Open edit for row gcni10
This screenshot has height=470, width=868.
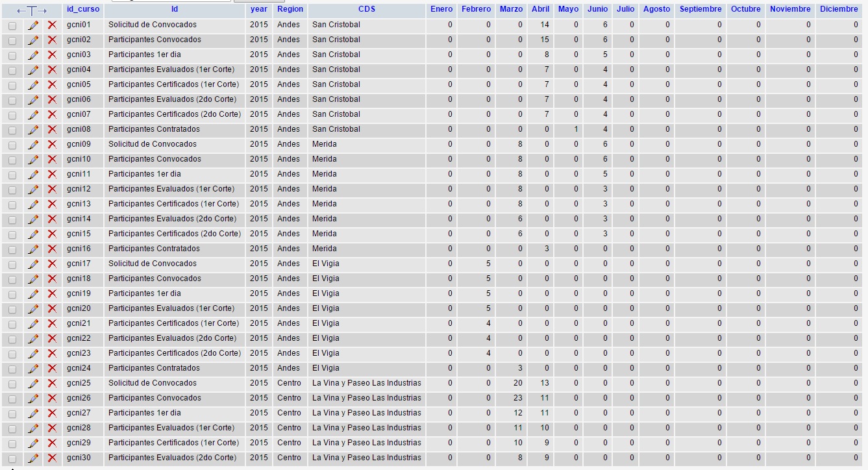tap(33, 159)
